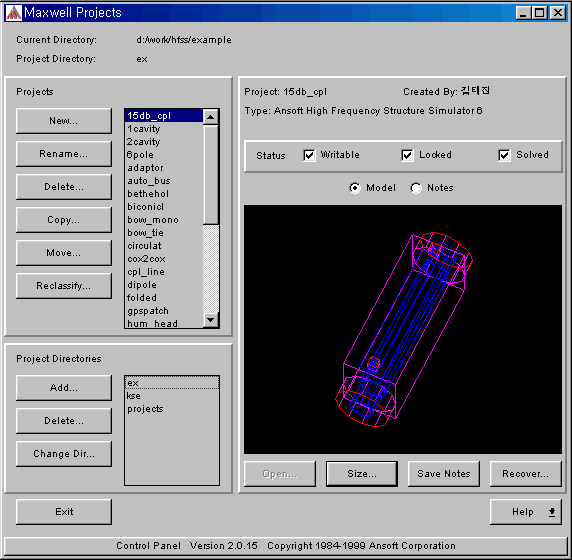The image size is (572, 560).
Task: Click the projects list scroll-down arrow
Action: pyautogui.click(x=210, y=320)
